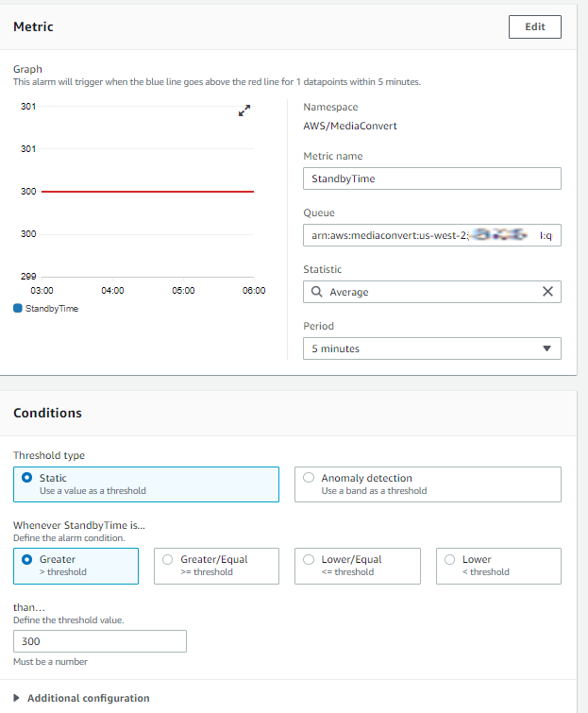The height and width of the screenshot is (713, 588).
Task: Click the blue StandbyTime legend swatch
Action: 18,308
